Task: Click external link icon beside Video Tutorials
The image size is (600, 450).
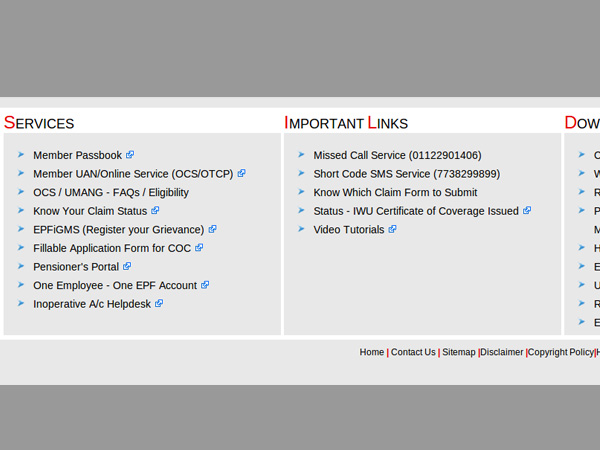Action: click(x=392, y=229)
